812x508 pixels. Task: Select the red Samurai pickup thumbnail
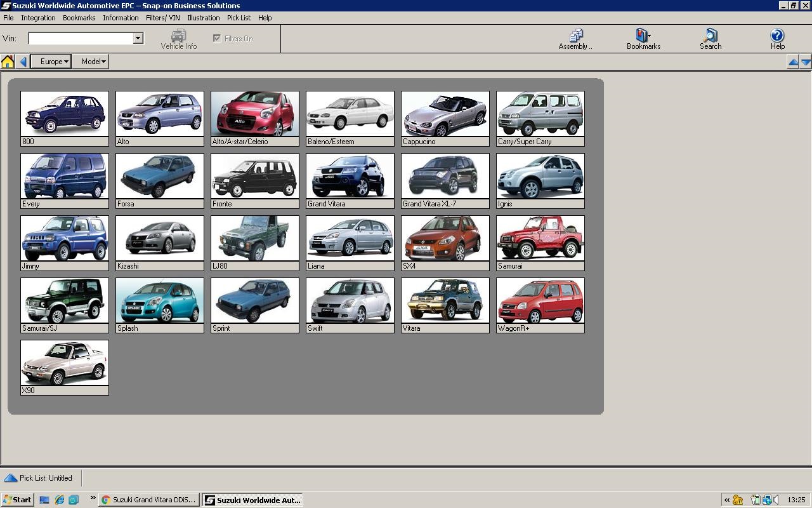(x=540, y=243)
